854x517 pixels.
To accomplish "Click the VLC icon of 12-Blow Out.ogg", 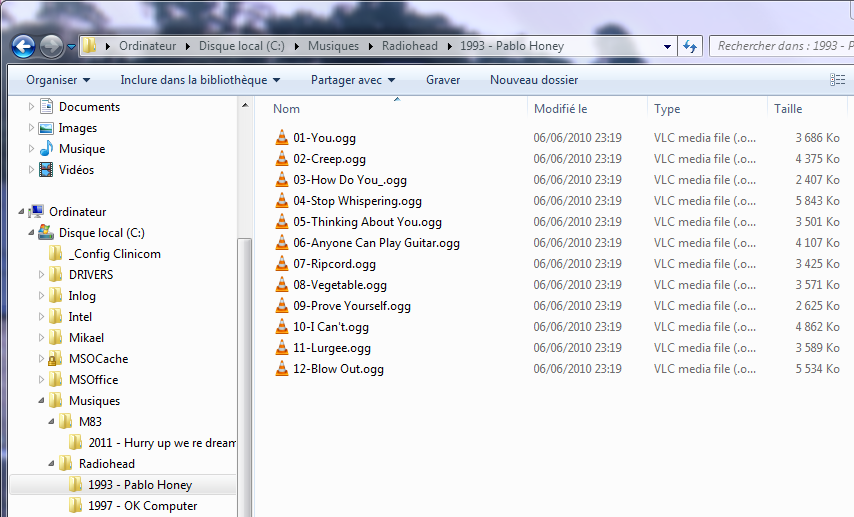I will tap(282, 368).
